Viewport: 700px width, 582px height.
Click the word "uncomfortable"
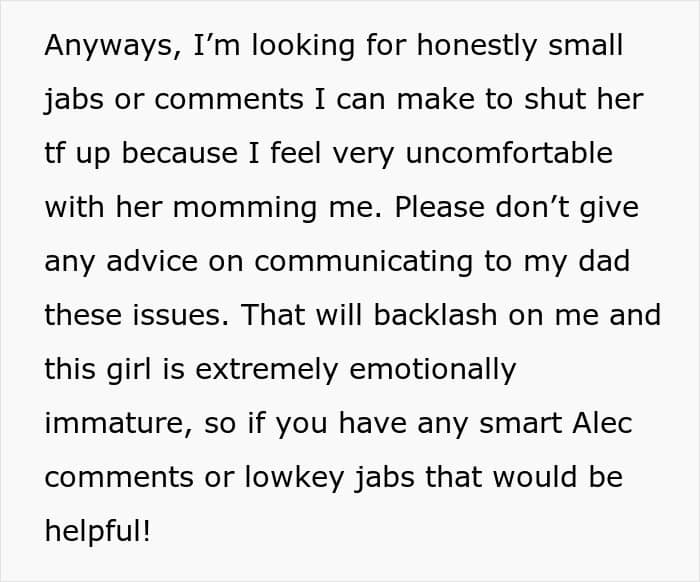click(509, 153)
